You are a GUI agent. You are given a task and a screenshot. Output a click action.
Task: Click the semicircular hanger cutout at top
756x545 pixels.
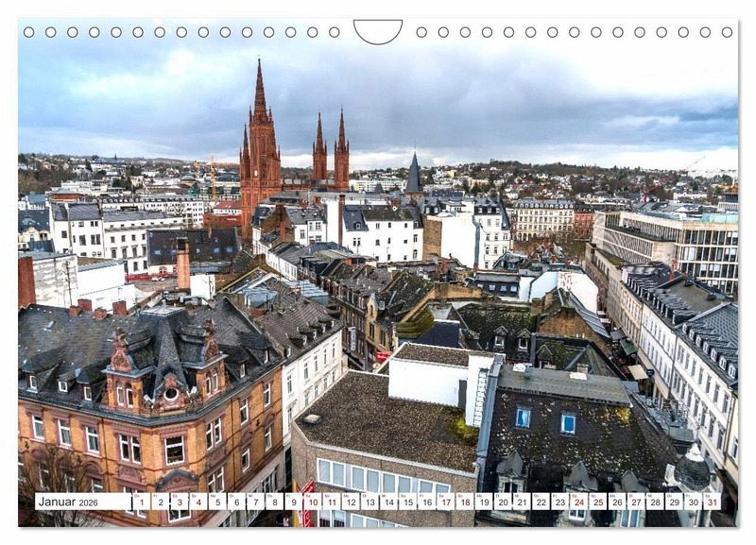pos(377,30)
